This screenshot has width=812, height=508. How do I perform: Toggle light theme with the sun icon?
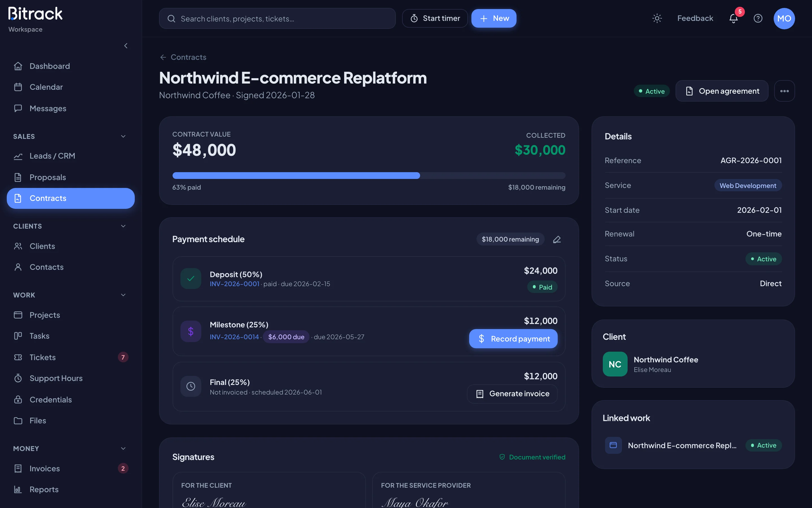(x=657, y=18)
